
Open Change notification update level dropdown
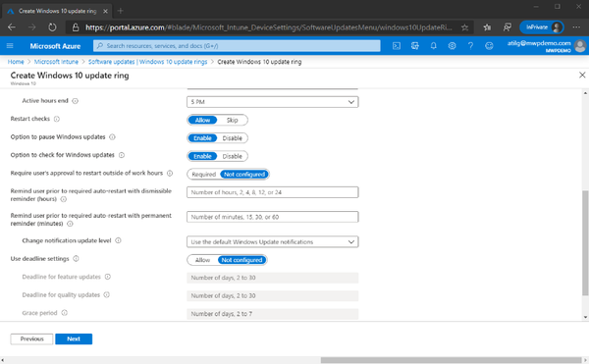click(x=272, y=241)
